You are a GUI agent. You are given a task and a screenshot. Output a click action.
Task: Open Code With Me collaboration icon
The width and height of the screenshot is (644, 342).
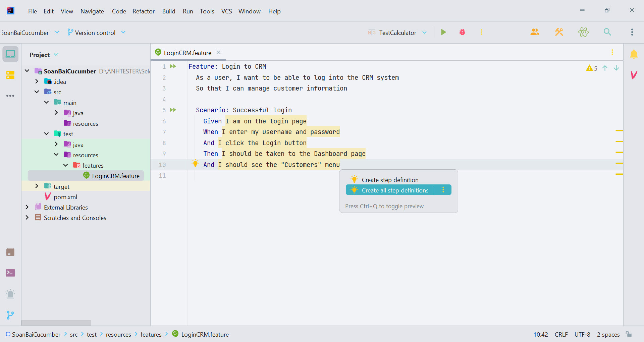point(535,32)
